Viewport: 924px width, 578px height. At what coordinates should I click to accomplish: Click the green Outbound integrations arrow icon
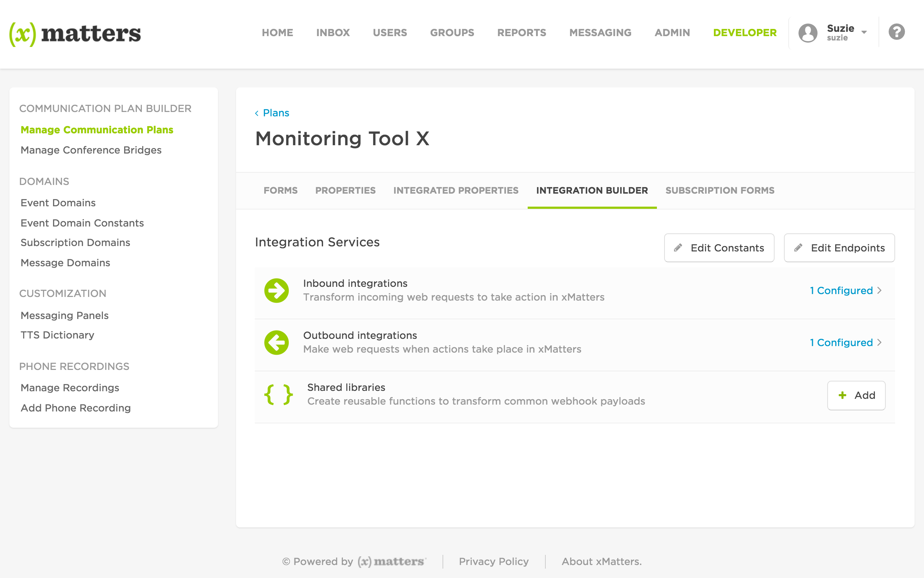(276, 342)
